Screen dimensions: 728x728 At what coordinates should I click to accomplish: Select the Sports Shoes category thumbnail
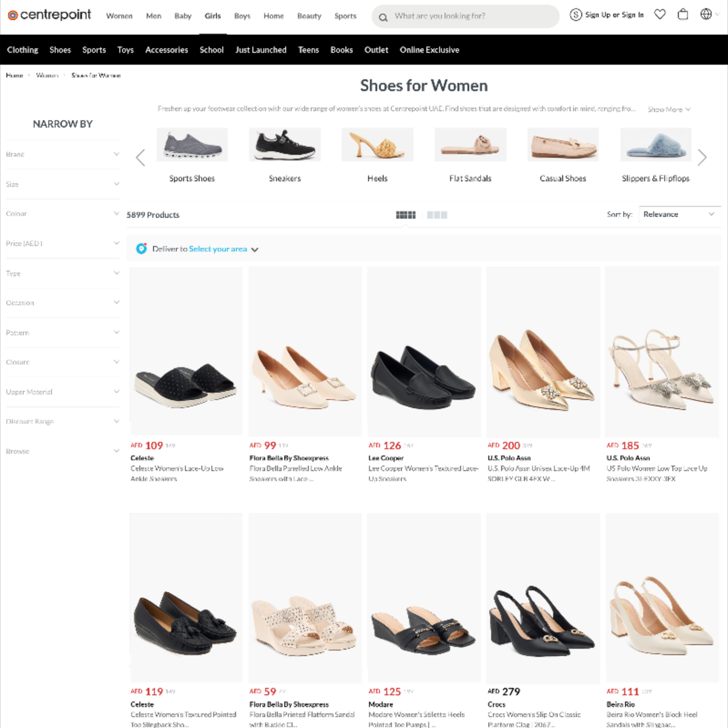pyautogui.click(x=192, y=144)
